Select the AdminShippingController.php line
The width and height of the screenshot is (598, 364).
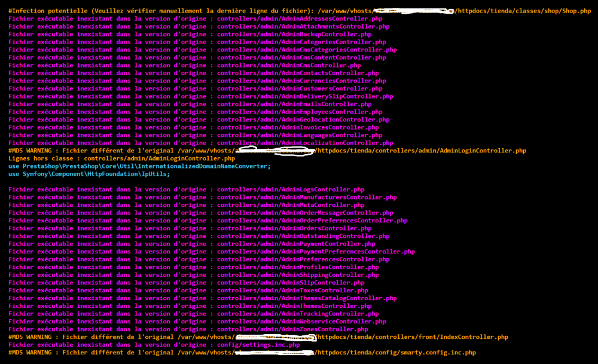coord(194,275)
